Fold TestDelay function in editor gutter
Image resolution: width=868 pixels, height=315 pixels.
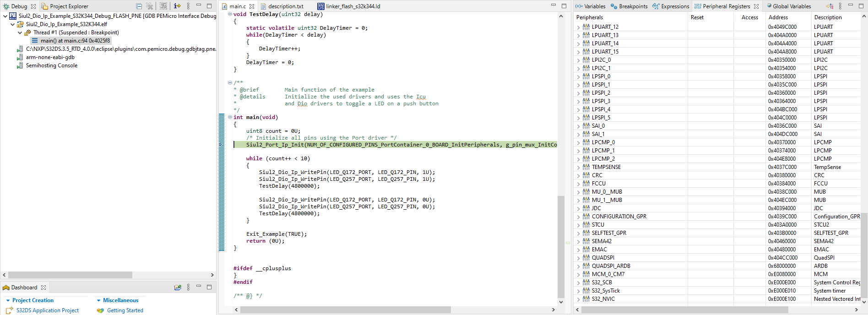(x=230, y=14)
